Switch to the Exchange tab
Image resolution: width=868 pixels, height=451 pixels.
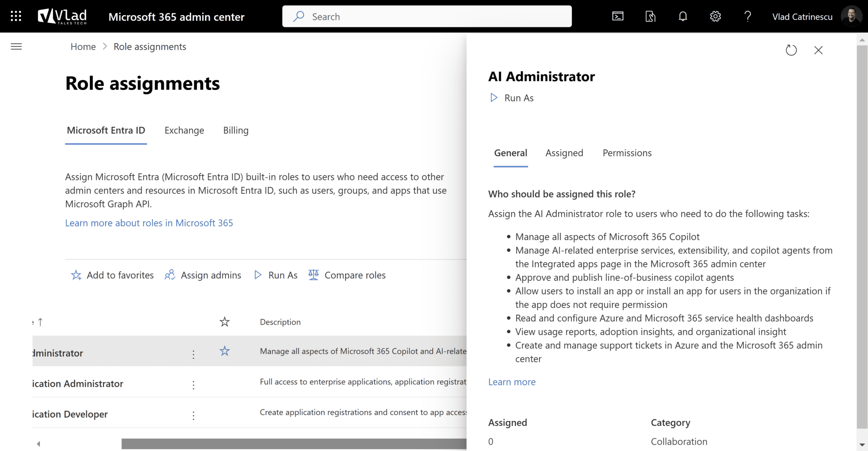[184, 130]
